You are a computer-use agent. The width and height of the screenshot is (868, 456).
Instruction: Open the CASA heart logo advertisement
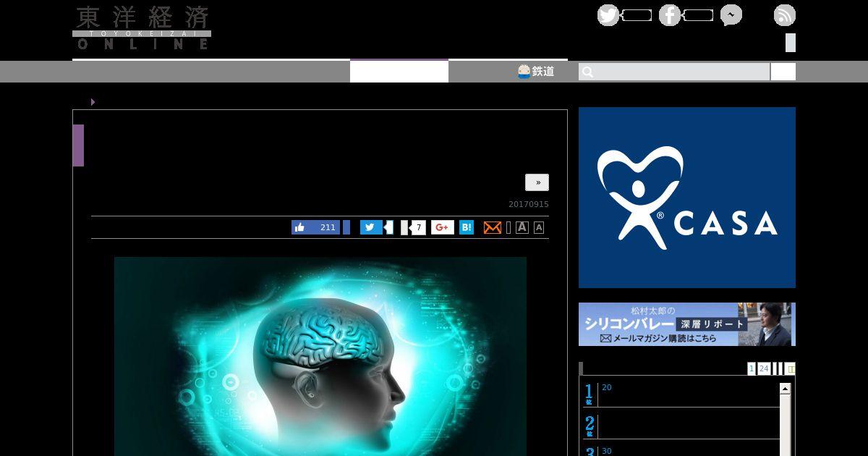[x=687, y=198]
